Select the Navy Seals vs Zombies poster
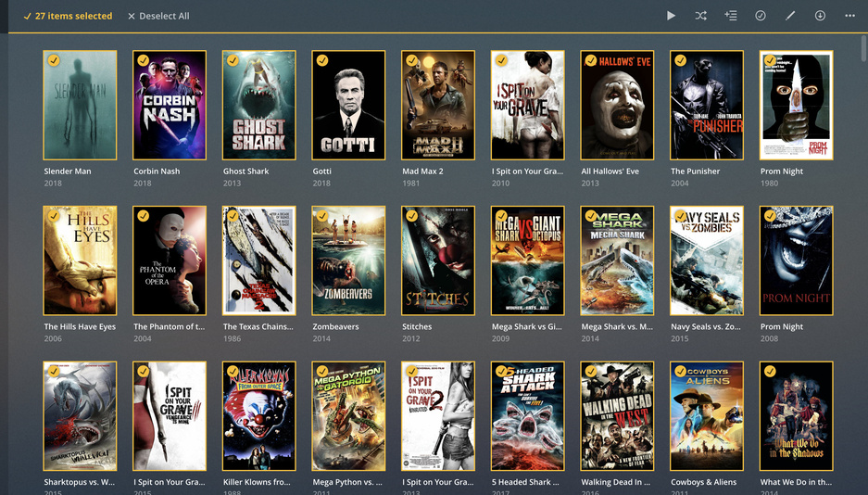The width and height of the screenshot is (868, 495). click(707, 260)
